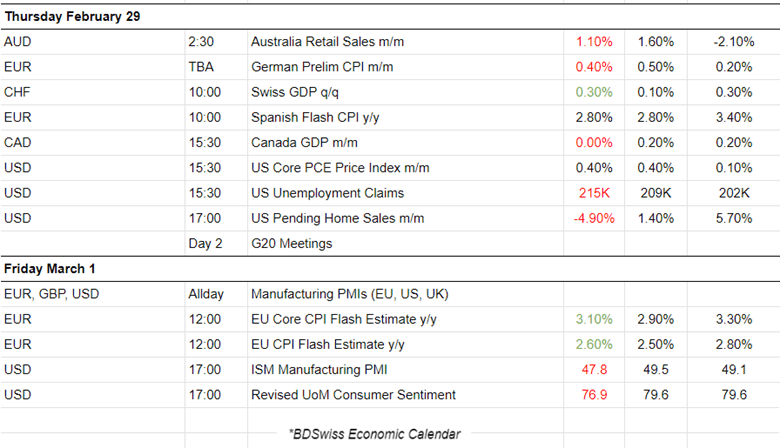Click EU Core CPI Flash Estimate y/y
Viewport: 780px width, 448px height.
344,319
